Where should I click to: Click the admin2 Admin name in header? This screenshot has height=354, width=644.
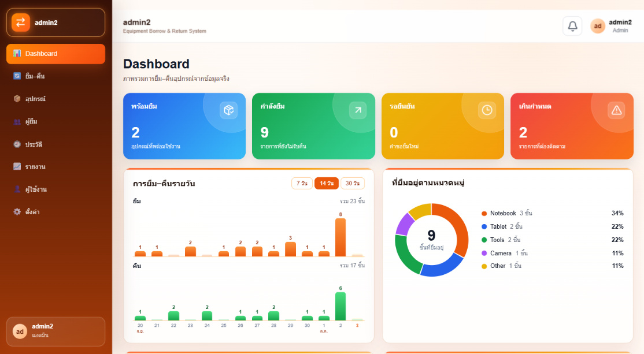pyautogui.click(x=620, y=26)
